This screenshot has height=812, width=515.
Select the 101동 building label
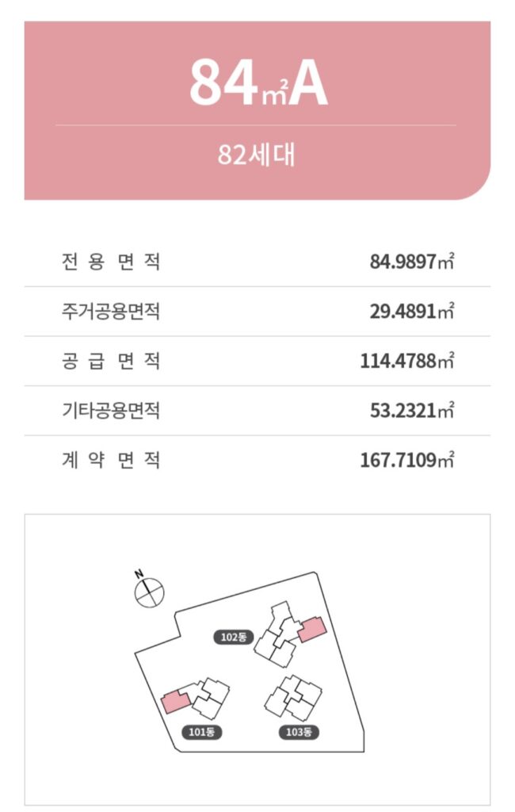click(201, 732)
